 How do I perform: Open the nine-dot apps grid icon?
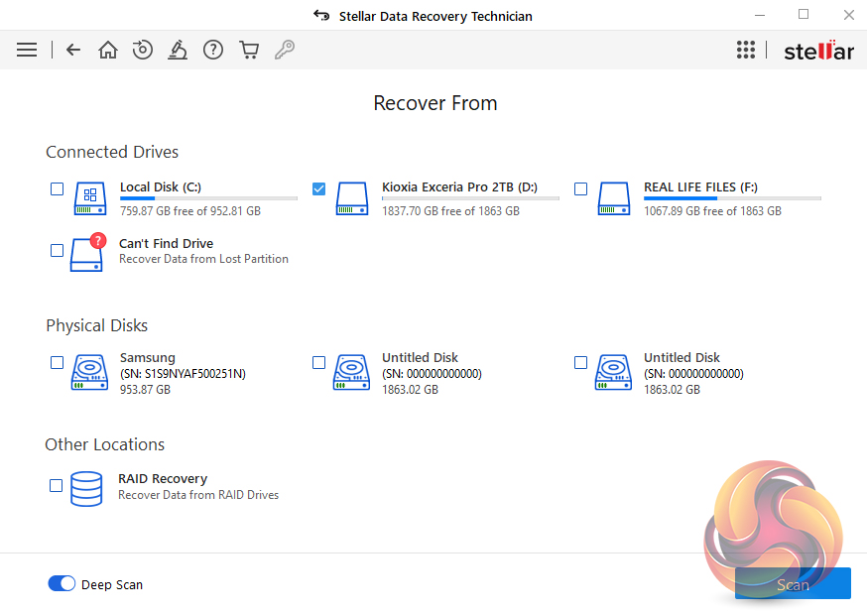[746, 50]
